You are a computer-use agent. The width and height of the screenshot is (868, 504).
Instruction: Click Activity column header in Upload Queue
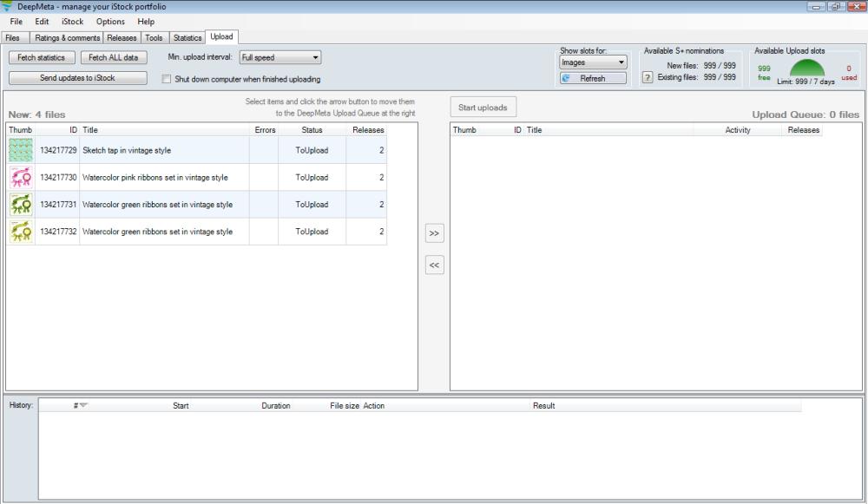pyautogui.click(x=737, y=130)
